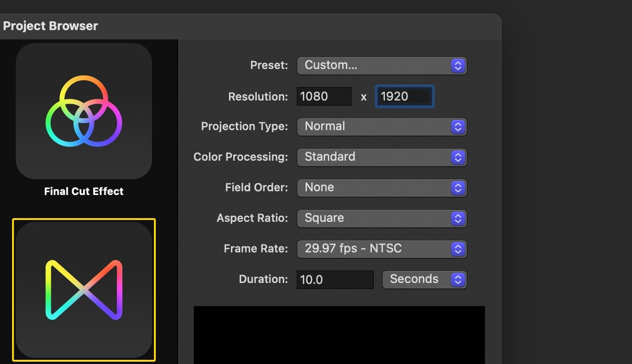The height and width of the screenshot is (364, 632).
Task: Click the black project preview area
Action: click(x=339, y=335)
